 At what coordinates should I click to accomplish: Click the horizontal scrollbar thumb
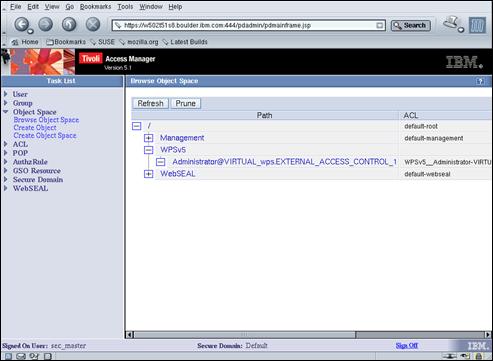(245, 334)
